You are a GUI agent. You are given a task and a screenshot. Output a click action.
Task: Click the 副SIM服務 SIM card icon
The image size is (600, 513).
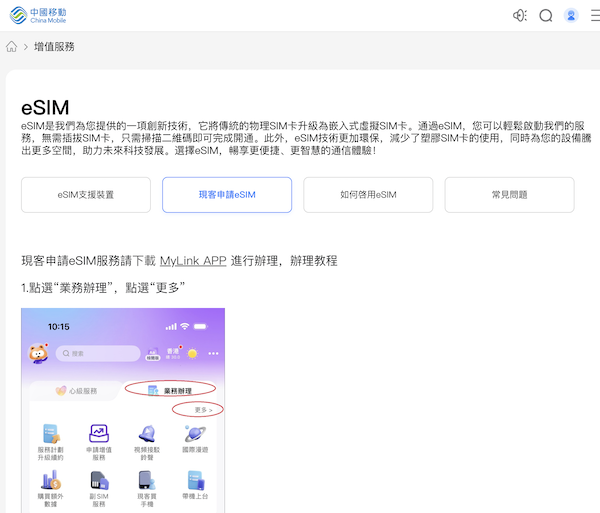click(99, 482)
